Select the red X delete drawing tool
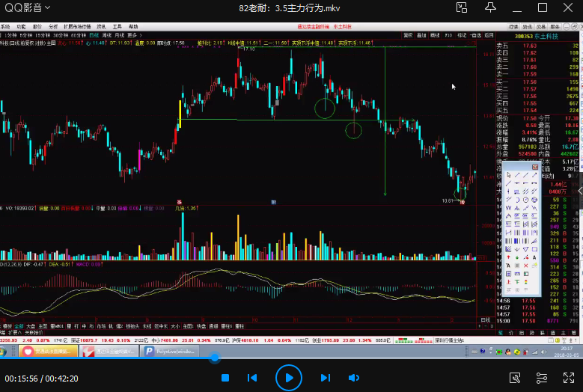 click(527, 266)
